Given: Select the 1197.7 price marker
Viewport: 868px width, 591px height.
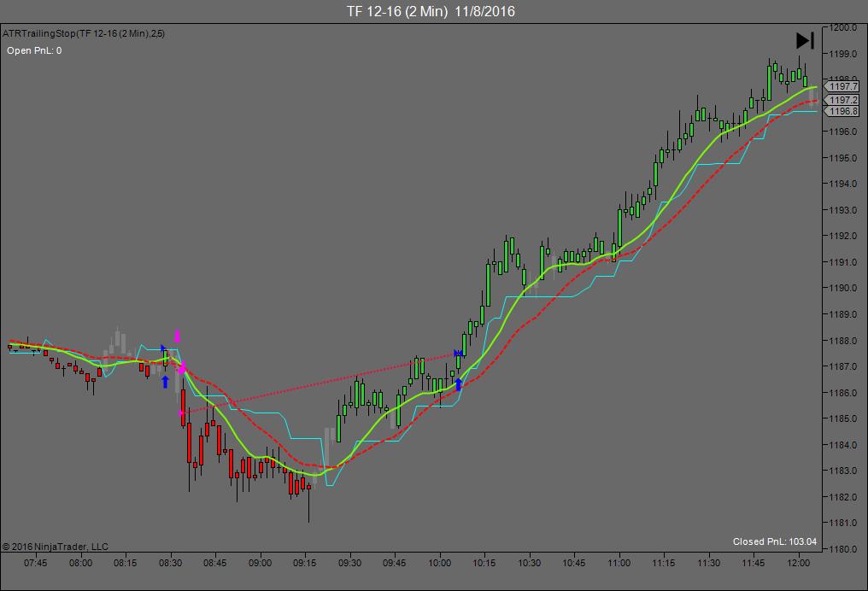Looking at the screenshot, I should click(842, 86).
